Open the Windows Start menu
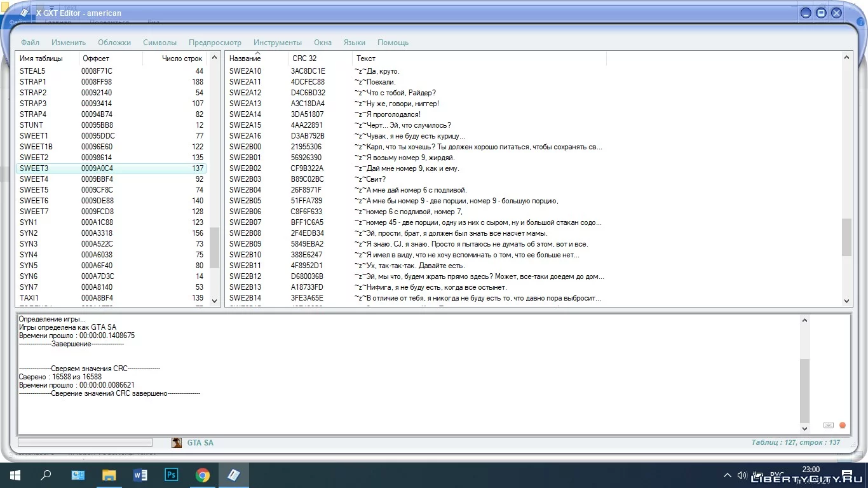This screenshot has width=868, height=488. point(15,475)
